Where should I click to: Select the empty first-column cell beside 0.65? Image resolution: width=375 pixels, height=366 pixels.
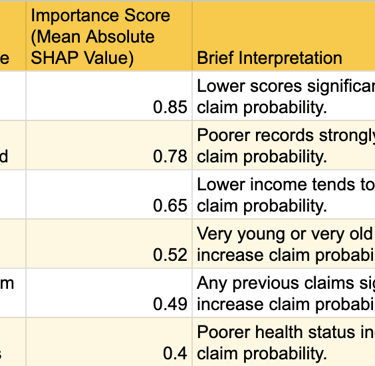click(13, 195)
